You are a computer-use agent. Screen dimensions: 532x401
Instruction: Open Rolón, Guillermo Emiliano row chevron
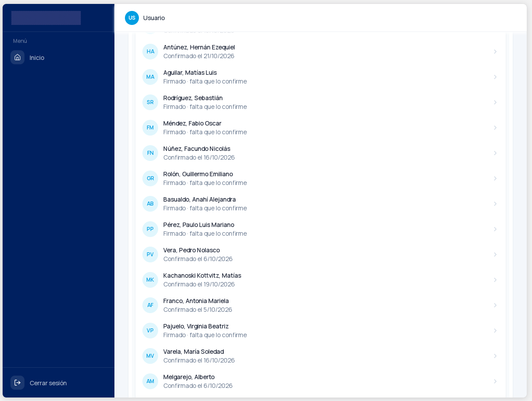(495, 178)
